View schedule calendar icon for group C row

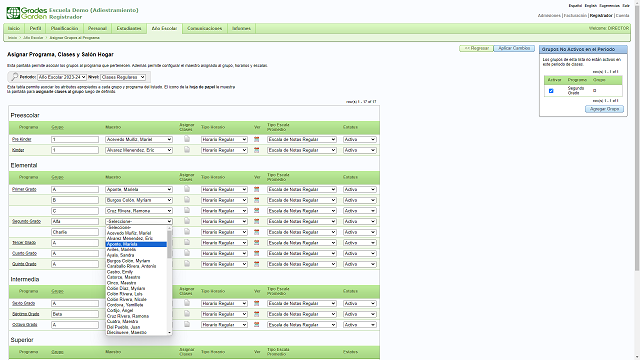tap(256, 211)
